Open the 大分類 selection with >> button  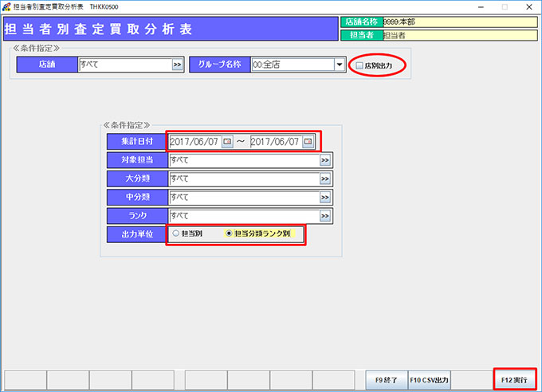[325, 178]
